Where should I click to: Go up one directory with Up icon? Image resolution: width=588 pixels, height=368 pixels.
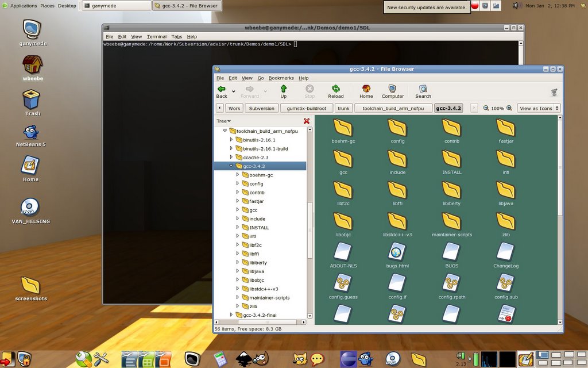coord(283,91)
